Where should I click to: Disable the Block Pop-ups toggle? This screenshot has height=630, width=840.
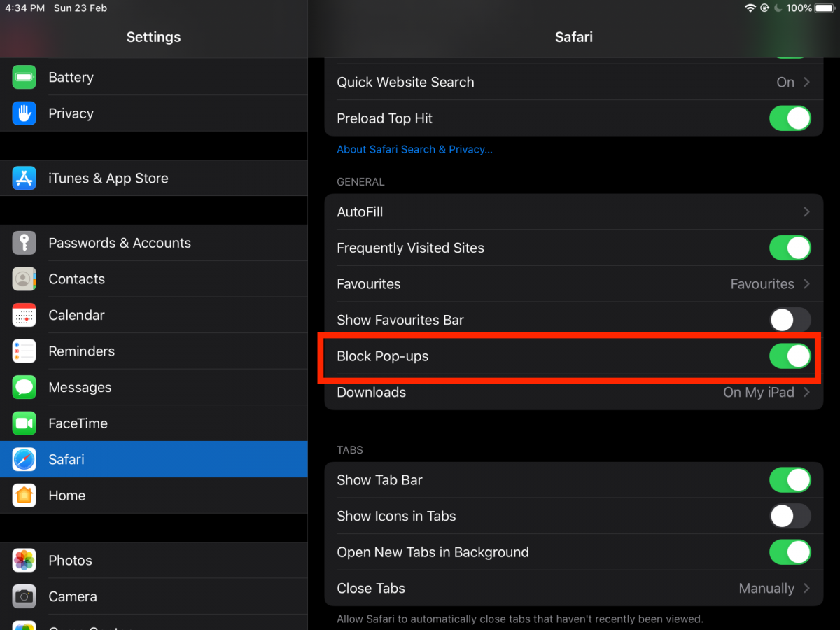790,356
